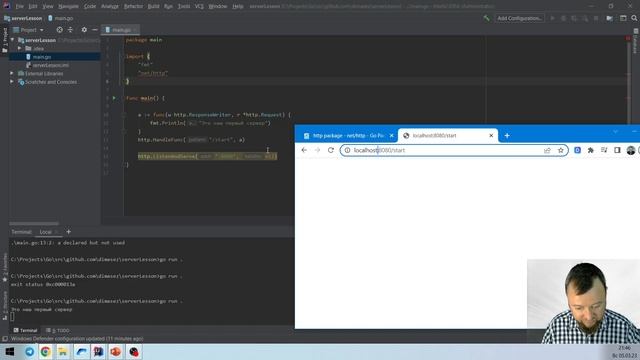Click main.go breadcrumb in navigation bar

pyautogui.click(x=61, y=18)
